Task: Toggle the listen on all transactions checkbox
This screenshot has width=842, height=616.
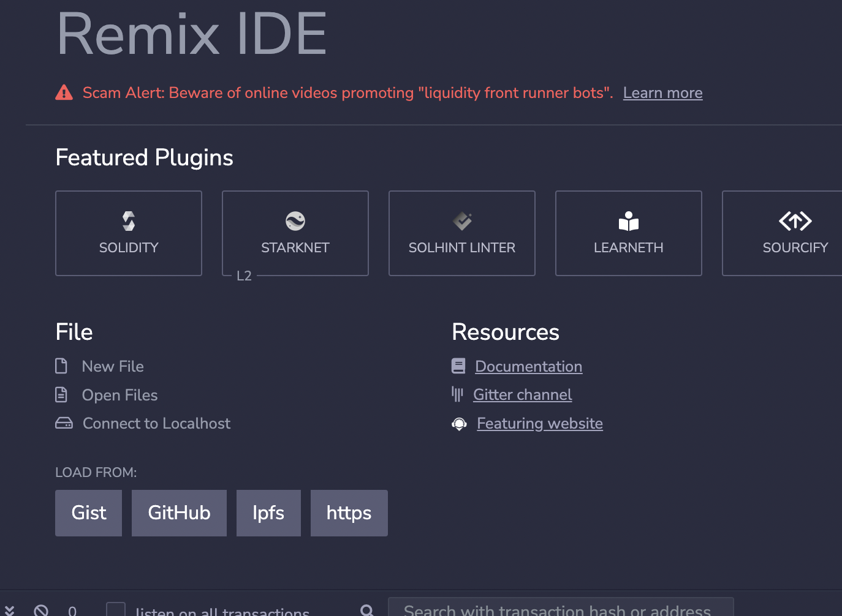Action: click(116, 609)
